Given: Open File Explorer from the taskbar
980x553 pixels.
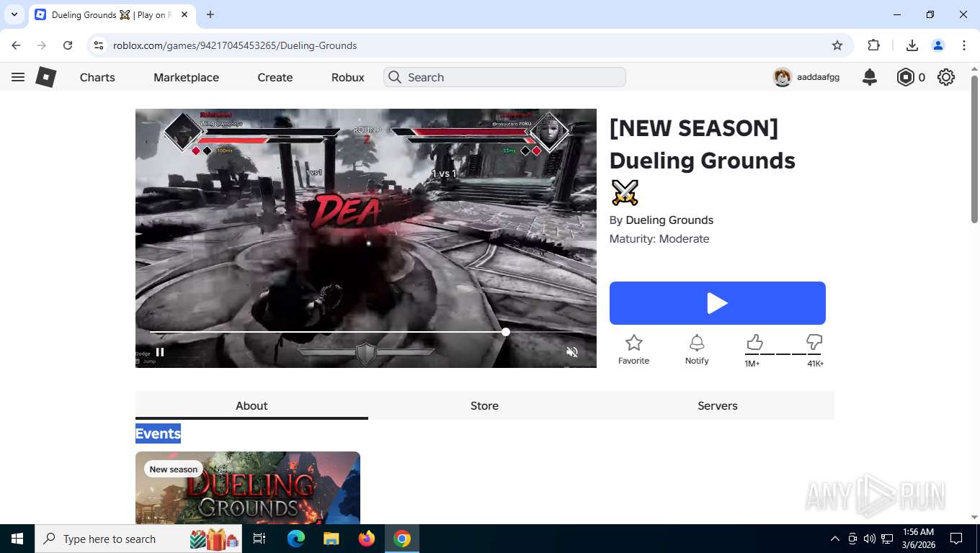Looking at the screenshot, I should [331, 539].
